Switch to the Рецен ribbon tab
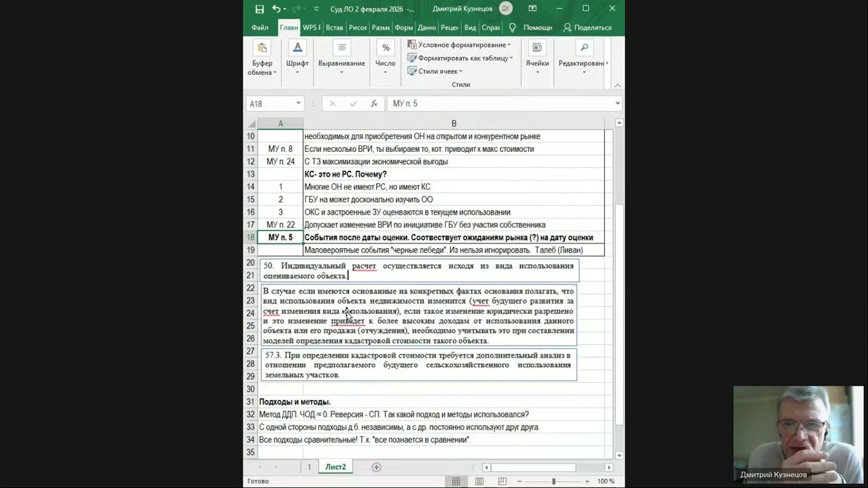 (450, 28)
